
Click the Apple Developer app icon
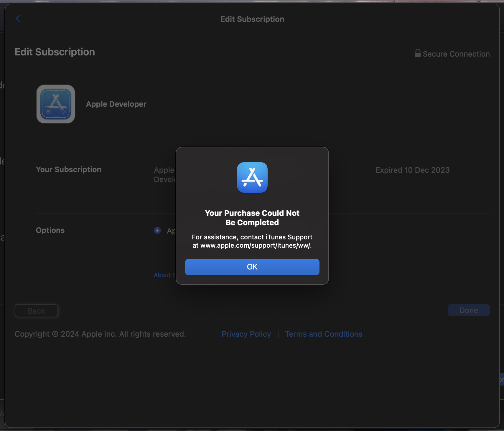click(x=56, y=104)
